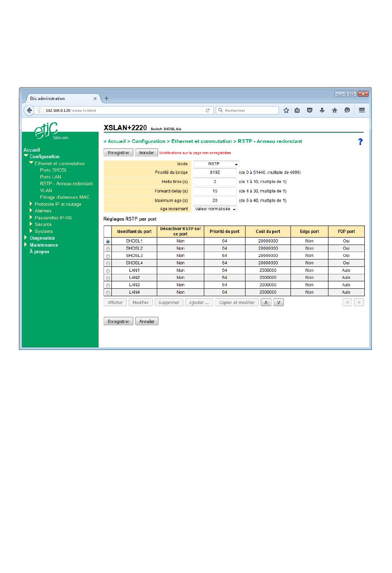This screenshot has width=392, height=573.
Task: Click the blue help question mark icon
Action: click(360, 142)
